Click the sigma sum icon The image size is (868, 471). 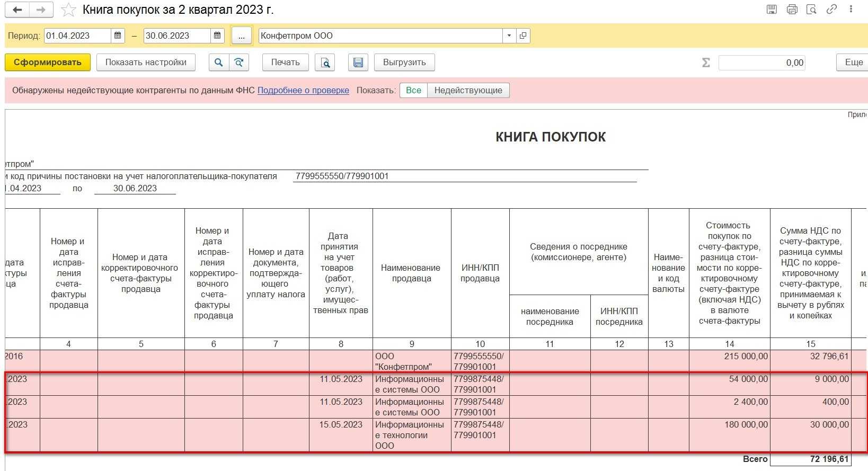pos(706,63)
